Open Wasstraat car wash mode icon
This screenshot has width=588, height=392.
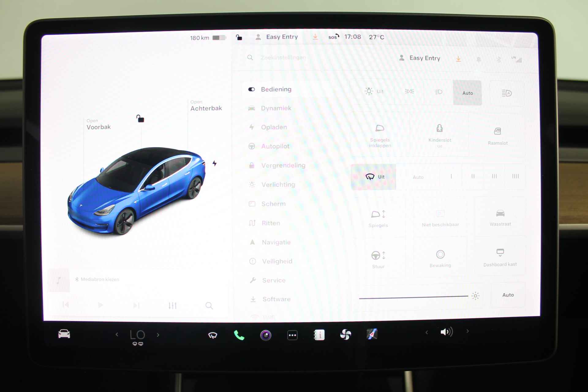click(x=500, y=218)
